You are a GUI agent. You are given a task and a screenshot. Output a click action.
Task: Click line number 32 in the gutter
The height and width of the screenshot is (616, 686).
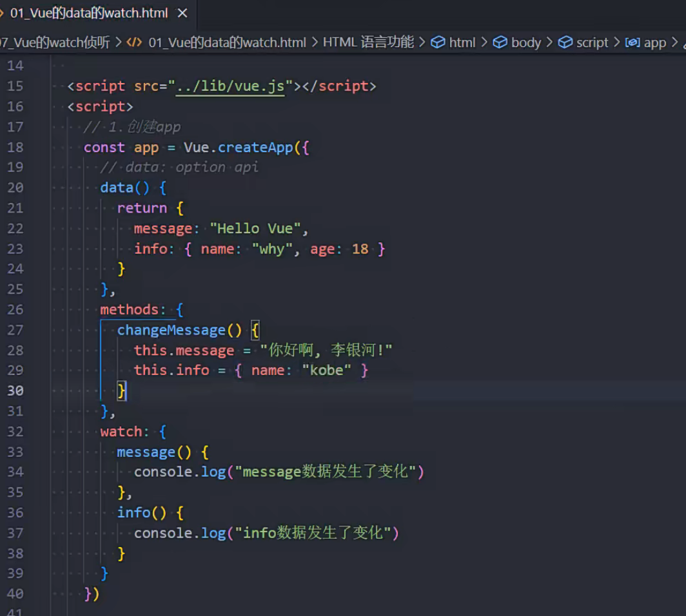pos(15,432)
